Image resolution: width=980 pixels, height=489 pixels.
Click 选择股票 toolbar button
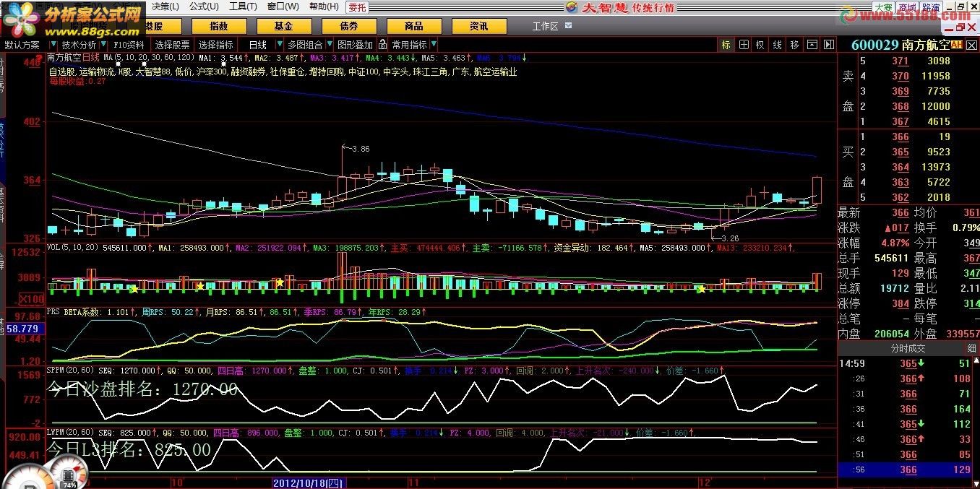click(173, 45)
